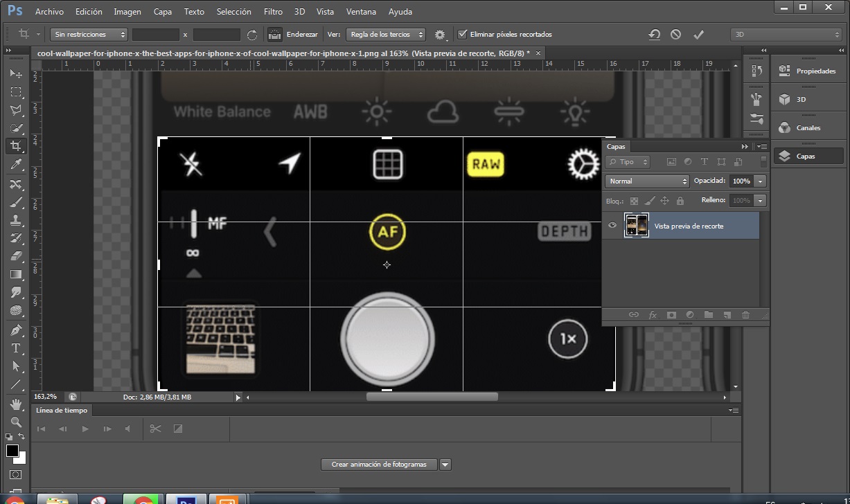Toggle lock transparent pixels
The image size is (850, 504).
point(634,201)
